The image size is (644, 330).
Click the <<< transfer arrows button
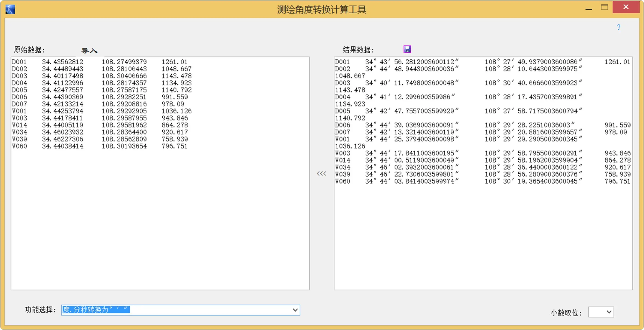[x=321, y=173]
